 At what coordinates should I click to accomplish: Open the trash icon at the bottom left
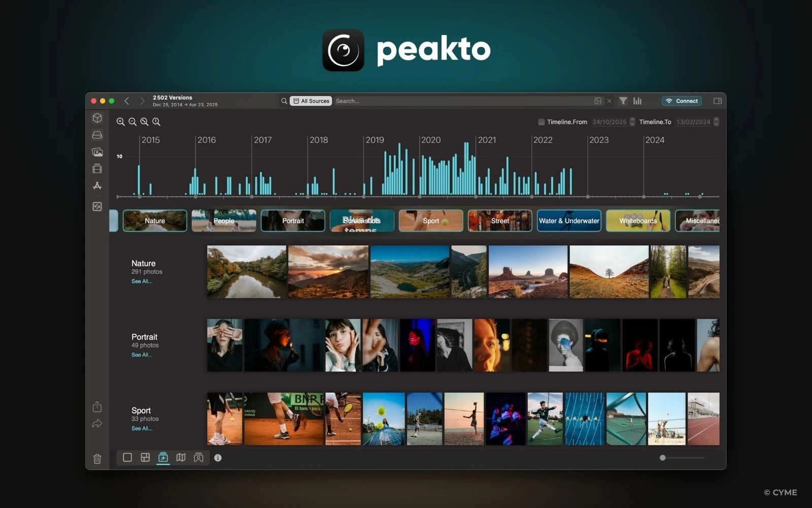point(97,459)
